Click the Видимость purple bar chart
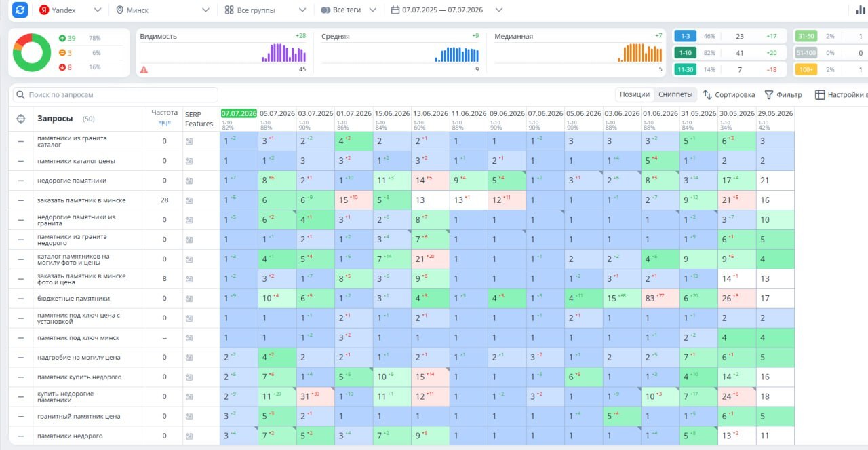This screenshot has width=868, height=450. tap(284, 53)
